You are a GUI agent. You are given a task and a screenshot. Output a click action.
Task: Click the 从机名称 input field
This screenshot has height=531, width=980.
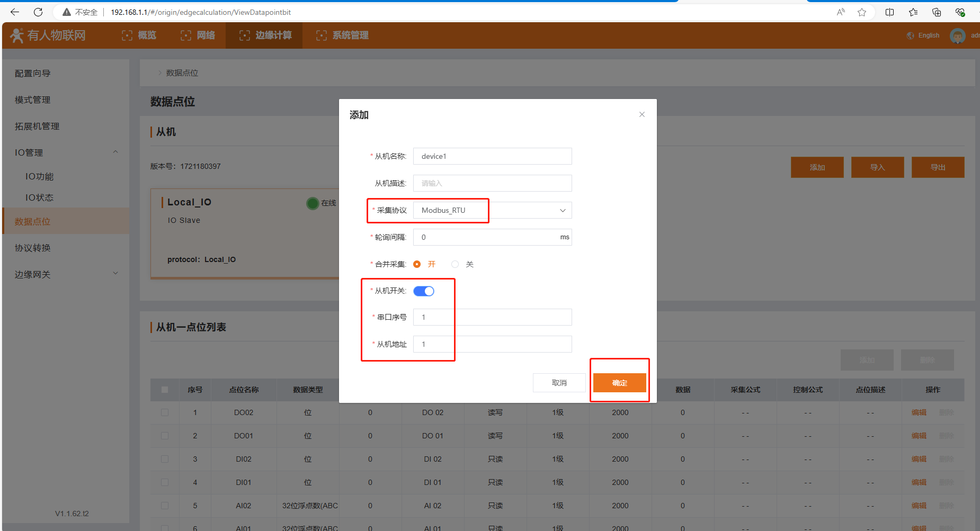(492, 156)
